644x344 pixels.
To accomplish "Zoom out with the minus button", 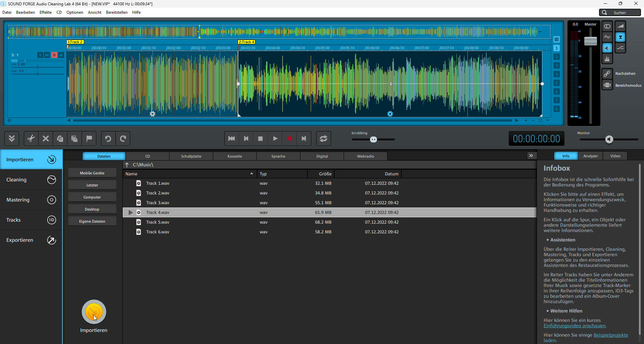I will (x=533, y=120).
